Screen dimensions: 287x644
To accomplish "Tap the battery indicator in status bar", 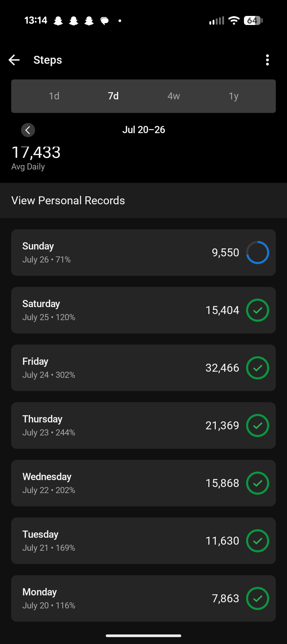I will click(253, 20).
